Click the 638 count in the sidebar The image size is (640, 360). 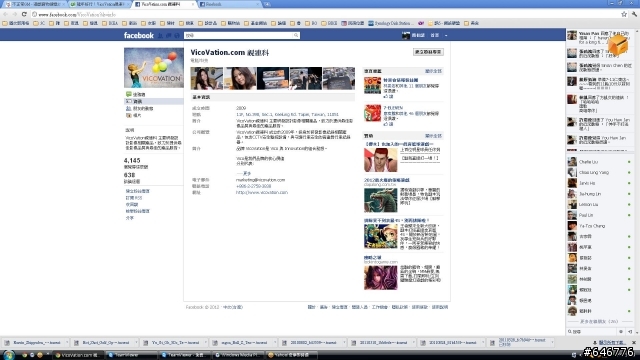129,175
